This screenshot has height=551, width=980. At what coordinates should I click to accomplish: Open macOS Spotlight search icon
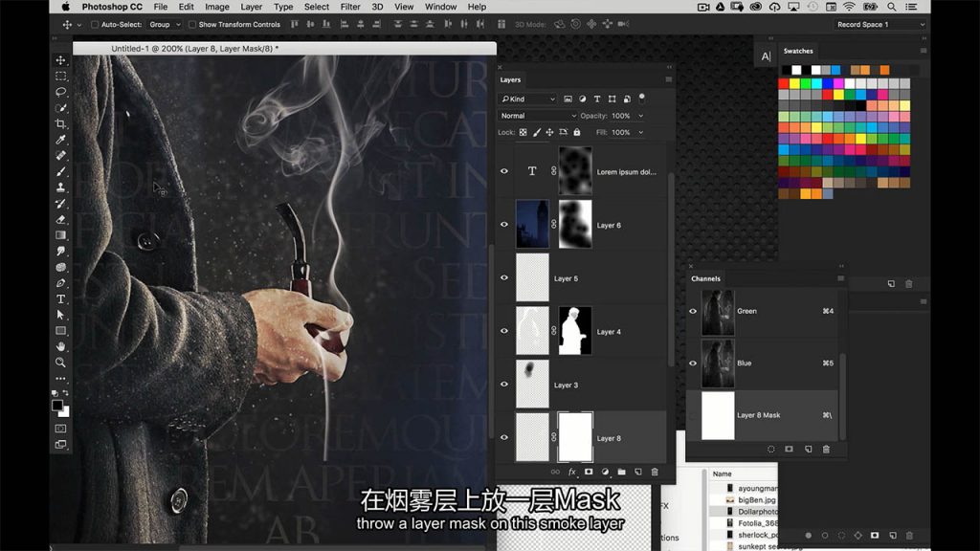click(x=892, y=7)
